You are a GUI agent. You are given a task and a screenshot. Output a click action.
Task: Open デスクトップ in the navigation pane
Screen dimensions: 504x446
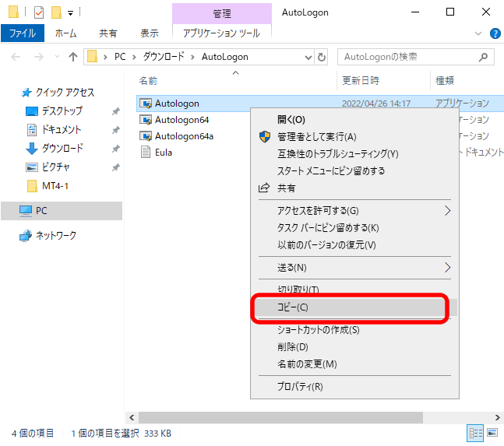click(54, 111)
